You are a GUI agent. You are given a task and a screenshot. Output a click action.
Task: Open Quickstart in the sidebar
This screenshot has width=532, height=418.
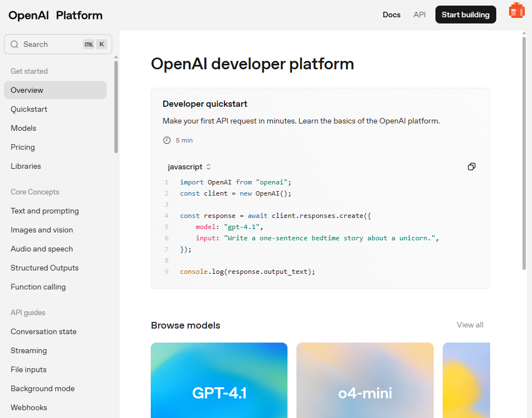click(x=29, y=109)
